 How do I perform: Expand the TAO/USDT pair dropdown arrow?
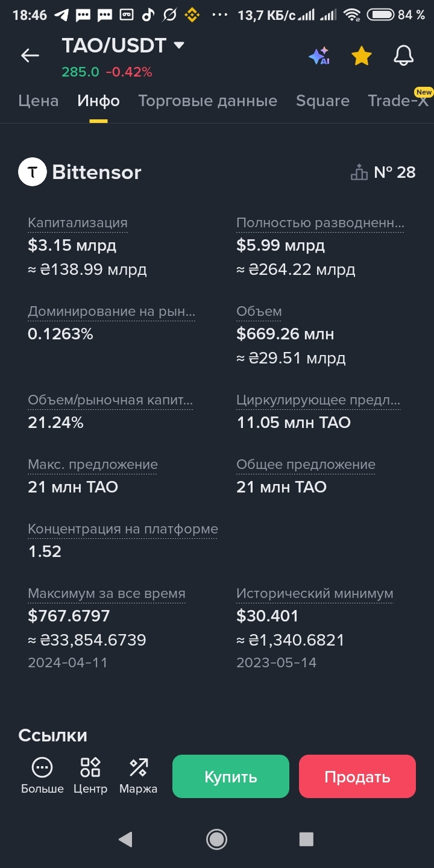click(178, 45)
